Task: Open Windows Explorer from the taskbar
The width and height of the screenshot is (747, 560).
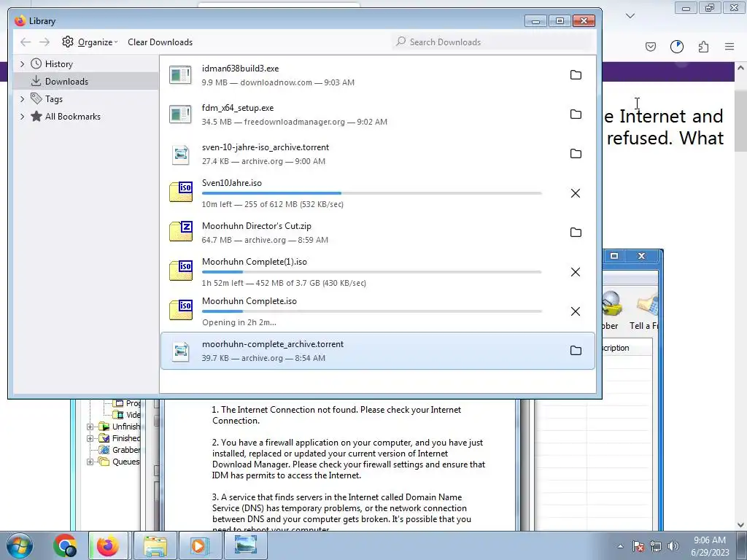Action: coord(155,545)
